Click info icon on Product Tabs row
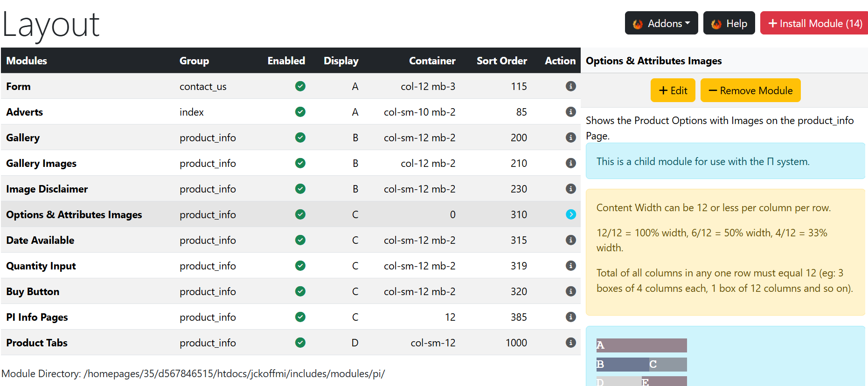Viewport: 868px width, 386px height. (x=570, y=343)
